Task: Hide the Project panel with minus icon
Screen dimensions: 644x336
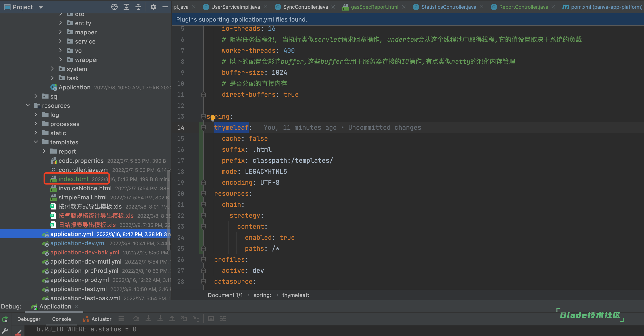Action: click(x=165, y=7)
